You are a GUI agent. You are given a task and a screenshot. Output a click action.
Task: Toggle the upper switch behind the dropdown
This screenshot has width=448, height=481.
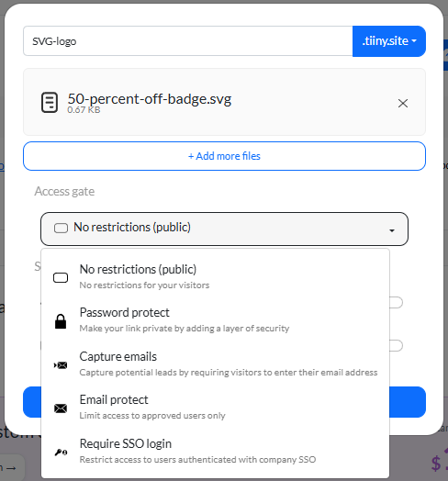coord(397,303)
